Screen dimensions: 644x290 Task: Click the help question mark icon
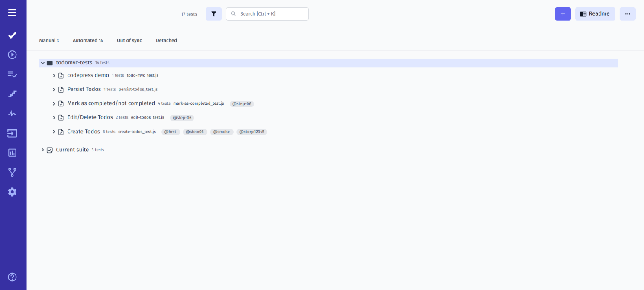pos(12,277)
